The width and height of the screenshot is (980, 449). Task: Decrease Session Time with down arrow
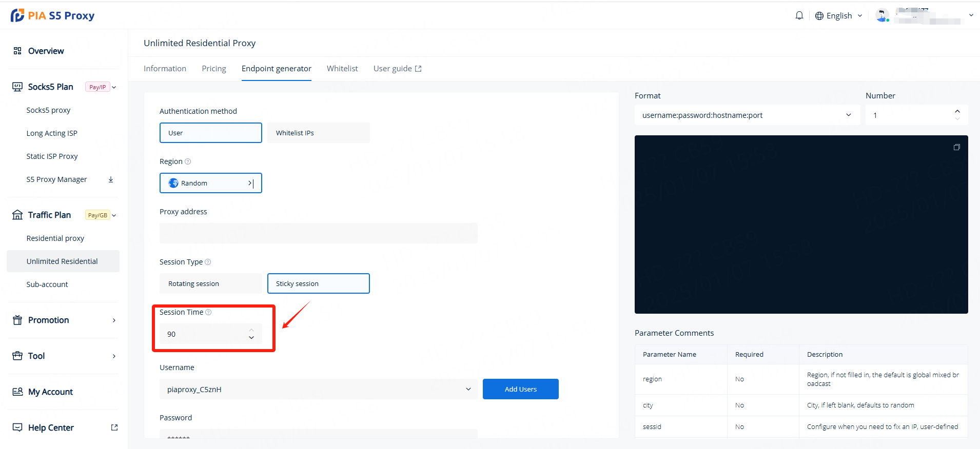click(x=251, y=338)
